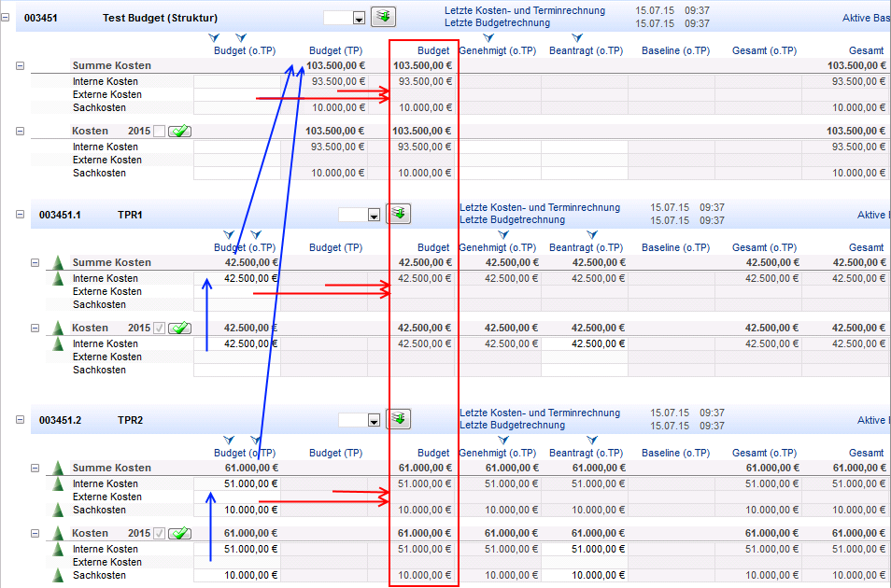The width and height of the screenshot is (891, 588).
Task: Collapse Kosten 2015 section of project 003451
Action: [x=20, y=132]
